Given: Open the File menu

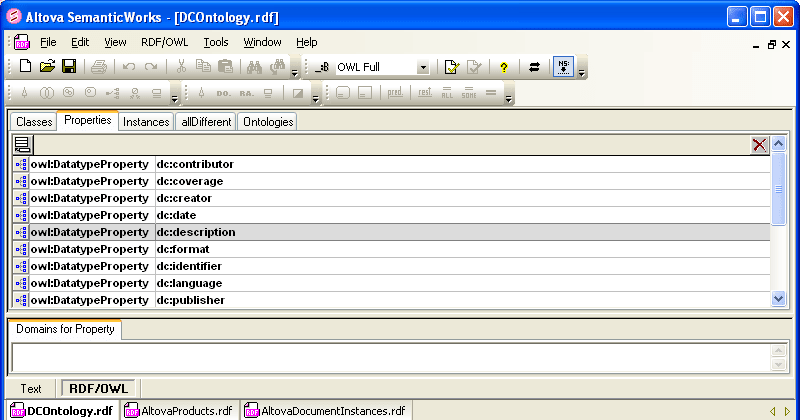Looking at the screenshot, I should pyautogui.click(x=48, y=42).
